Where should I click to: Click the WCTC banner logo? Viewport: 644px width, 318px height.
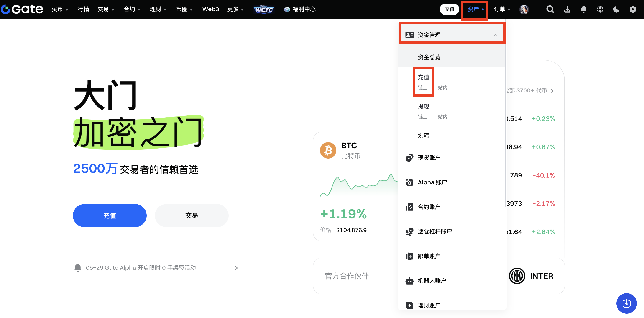click(x=264, y=10)
